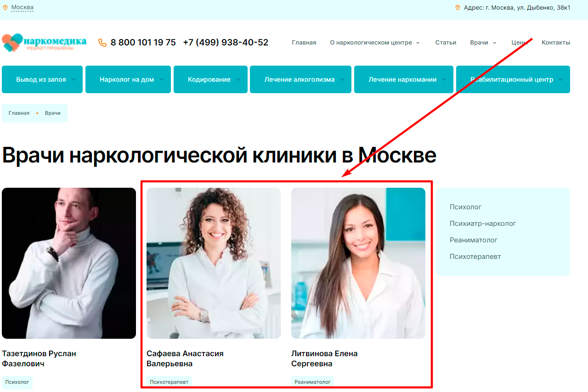Click the Главная breadcrumb link

click(x=19, y=113)
